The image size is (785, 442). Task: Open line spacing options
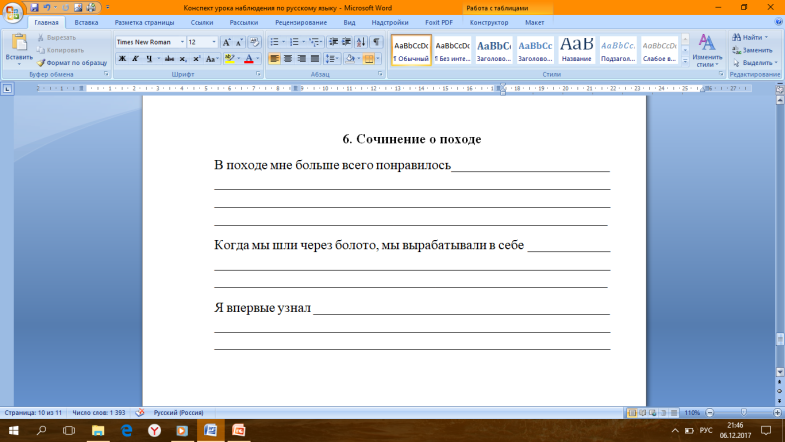pyautogui.click(x=332, y=59)
